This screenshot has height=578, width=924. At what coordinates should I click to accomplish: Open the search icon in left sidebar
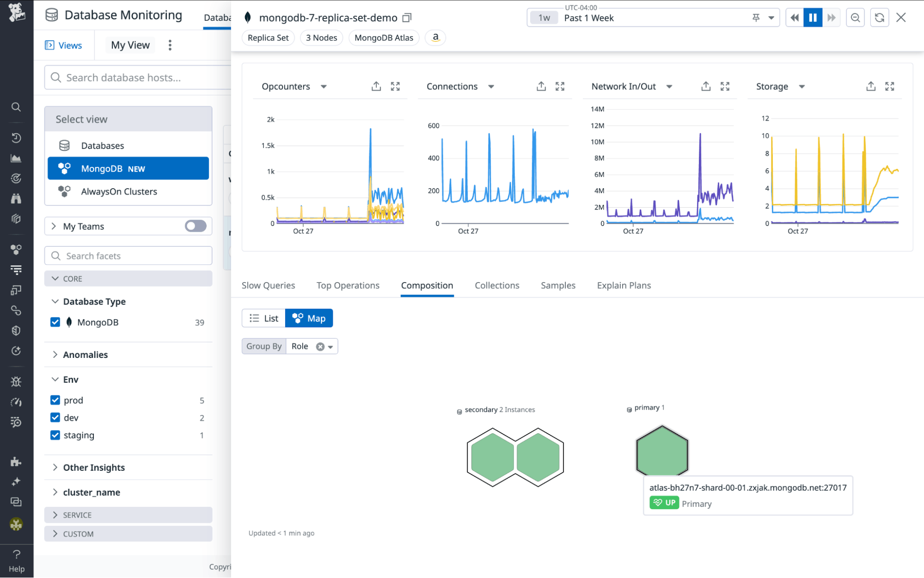(x=16, y=107)
